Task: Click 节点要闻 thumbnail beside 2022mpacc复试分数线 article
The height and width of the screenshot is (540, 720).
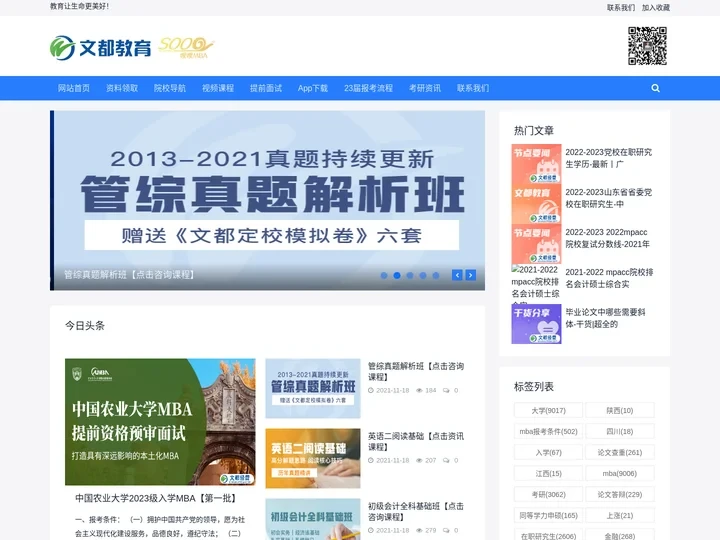Action: (x=536, y=244)
